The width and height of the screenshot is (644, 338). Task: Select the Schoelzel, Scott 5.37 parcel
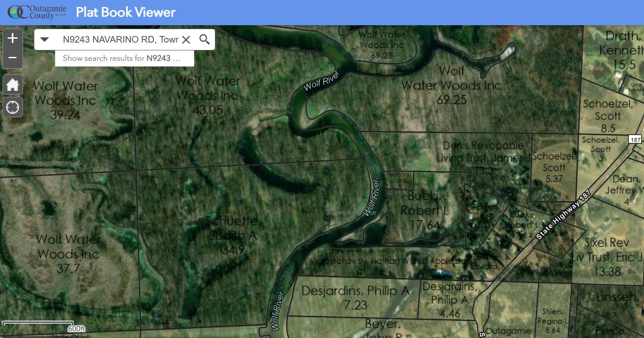[554, 167]
